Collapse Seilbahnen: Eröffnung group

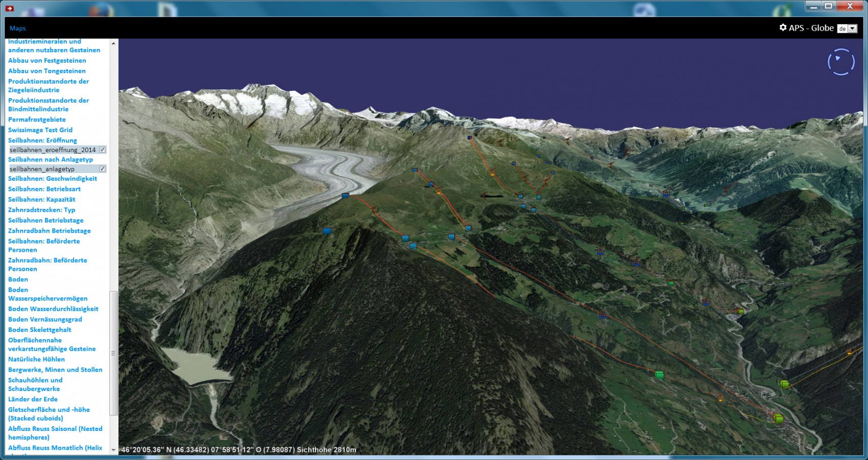42,140
